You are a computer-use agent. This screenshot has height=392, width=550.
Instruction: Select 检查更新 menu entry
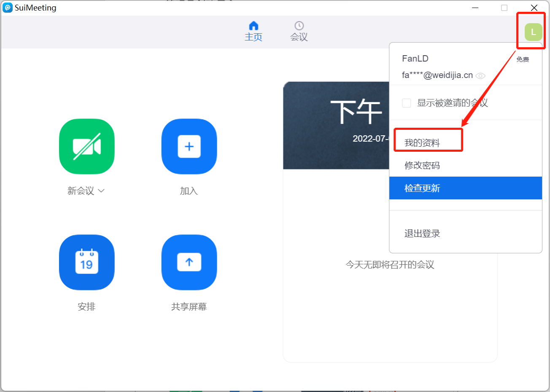tap(422, 188)
